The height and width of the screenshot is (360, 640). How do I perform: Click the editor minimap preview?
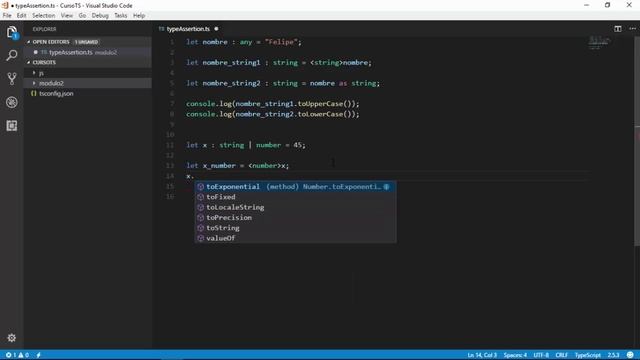click(x=600, y=42)
